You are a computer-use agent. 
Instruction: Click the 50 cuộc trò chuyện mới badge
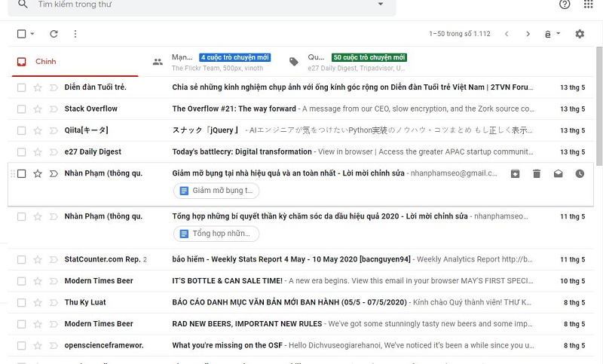coord(369,57)
